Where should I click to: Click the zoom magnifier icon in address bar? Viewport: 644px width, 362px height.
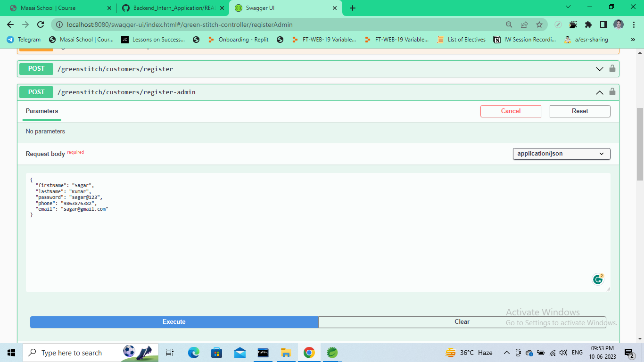tap(509, 25)
